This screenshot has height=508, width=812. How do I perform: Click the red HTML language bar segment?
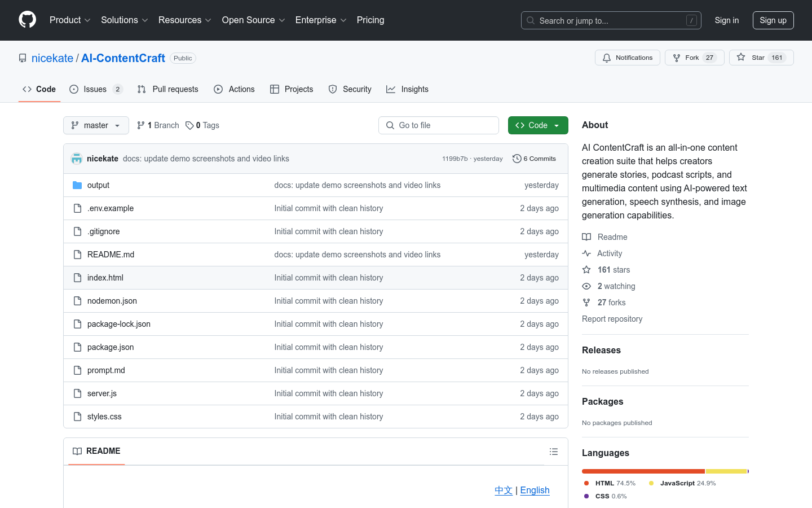coord(643,471)
